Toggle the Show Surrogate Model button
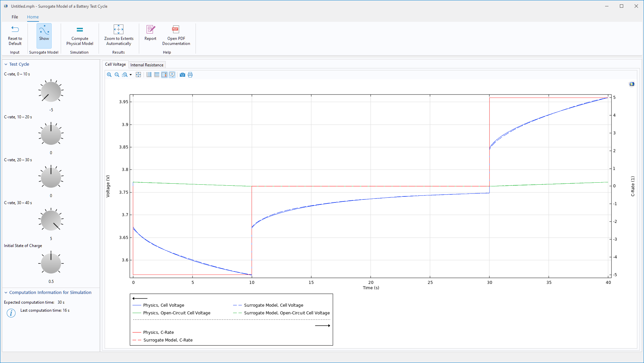The height and width of the screenshot is (363, 644). click(x=44, y=36)
